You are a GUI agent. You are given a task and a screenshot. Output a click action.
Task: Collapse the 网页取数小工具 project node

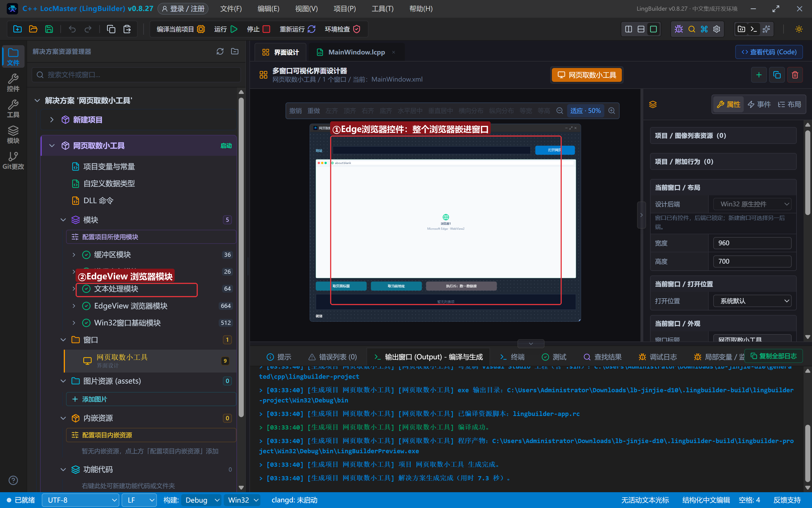[52, 145]
